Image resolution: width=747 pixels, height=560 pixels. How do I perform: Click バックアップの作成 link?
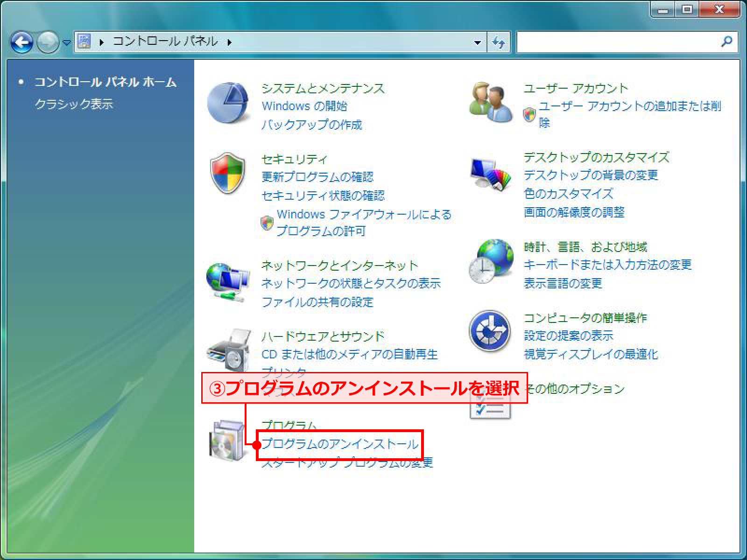pos(311,125)
